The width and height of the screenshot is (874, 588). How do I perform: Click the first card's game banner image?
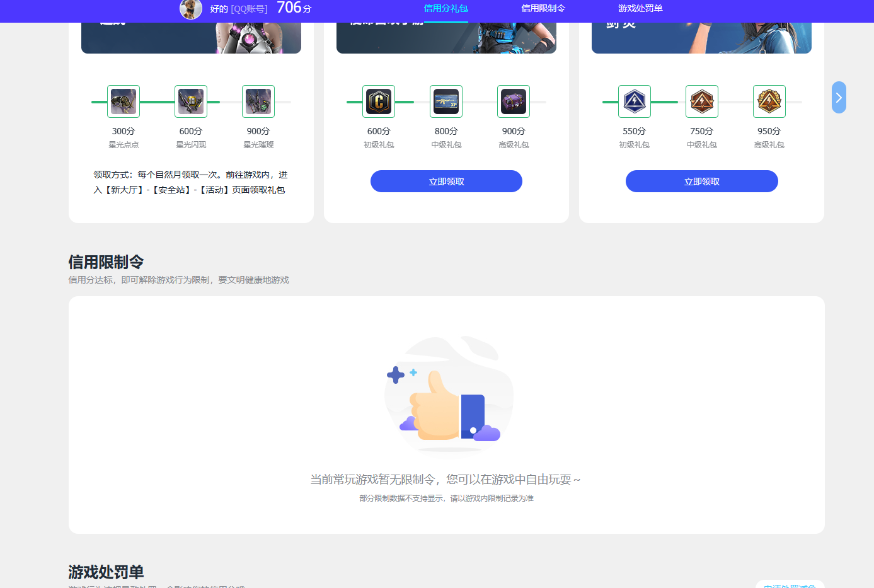tap(191, 38)
